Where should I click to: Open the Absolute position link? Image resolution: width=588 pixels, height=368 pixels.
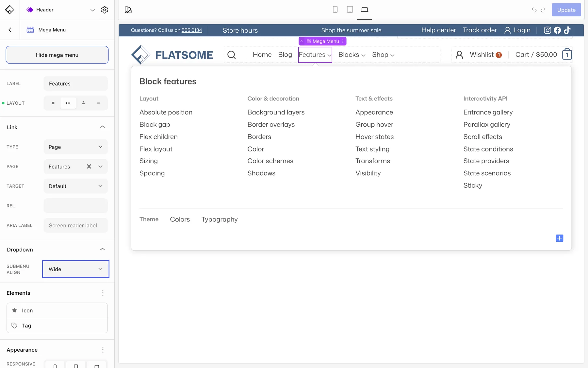point(166,112)
